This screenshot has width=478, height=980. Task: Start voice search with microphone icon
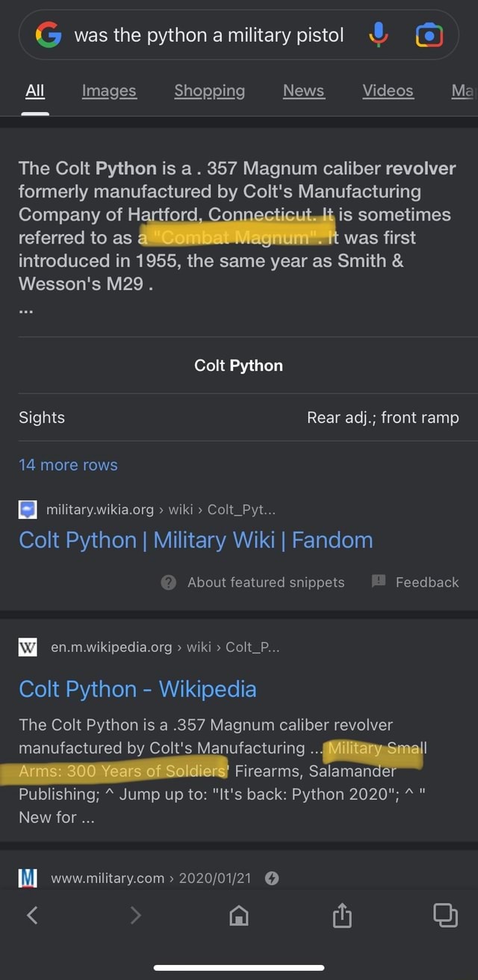(x=379, y=34)
